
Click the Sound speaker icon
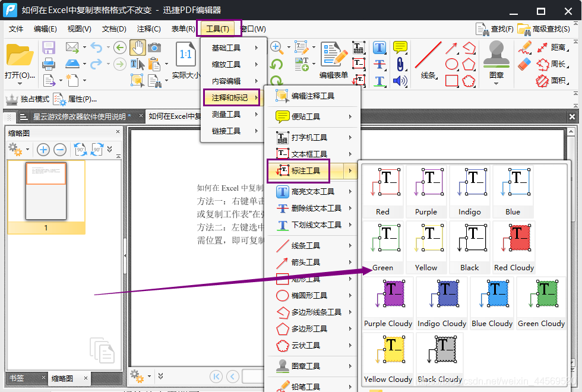(400, 81)
